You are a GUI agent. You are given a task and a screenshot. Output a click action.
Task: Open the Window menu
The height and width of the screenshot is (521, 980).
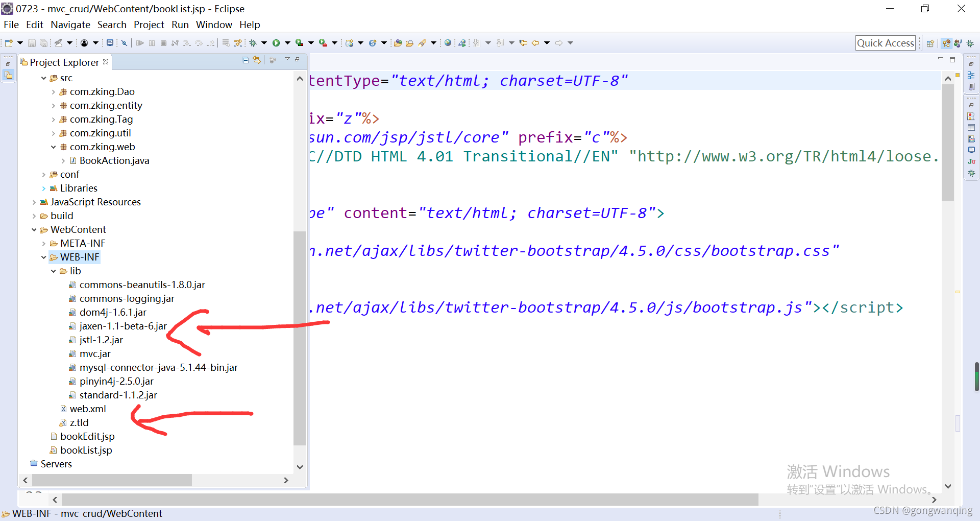pyautogui.click(x=214, y=25)
